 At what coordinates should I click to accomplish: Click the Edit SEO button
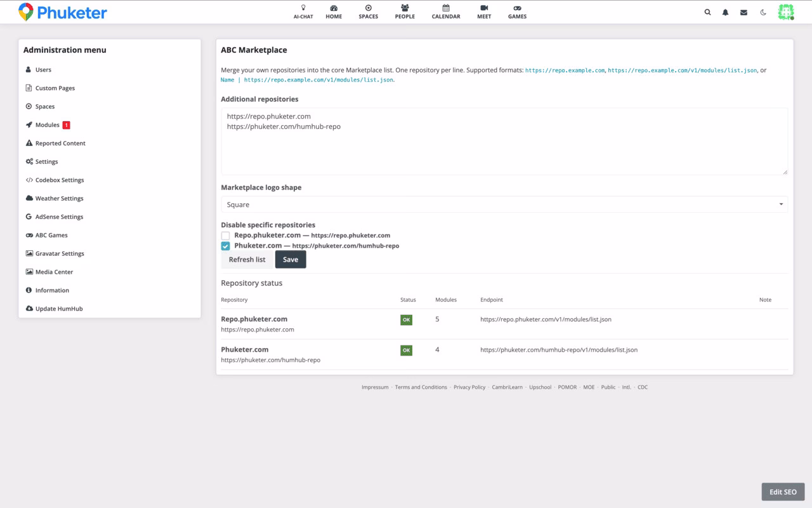point(783,492)
